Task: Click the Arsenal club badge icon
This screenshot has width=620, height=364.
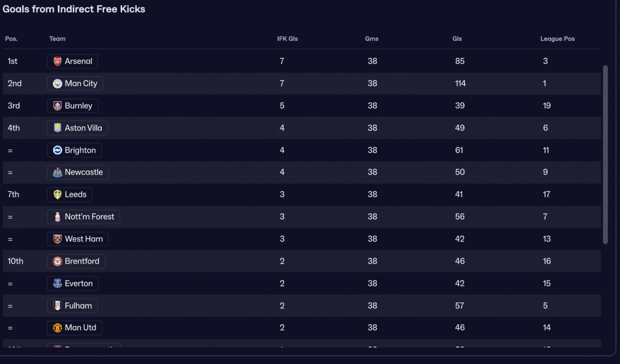Action: click(x=58, y=61)
